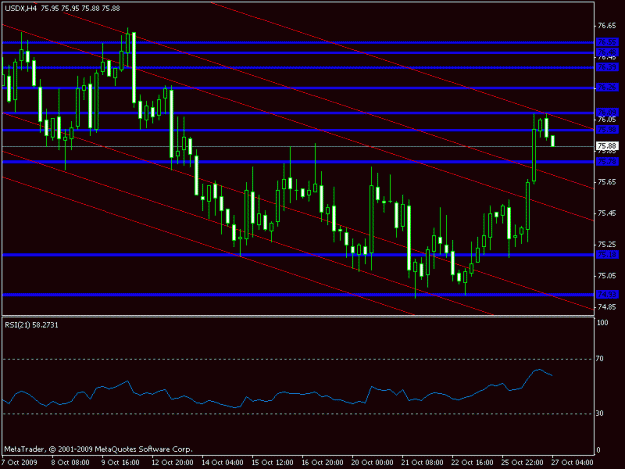The width and height of the screenshot is (625, 469).
Task: Click the 14 Oct 04:00 time label
Action: 222,462
